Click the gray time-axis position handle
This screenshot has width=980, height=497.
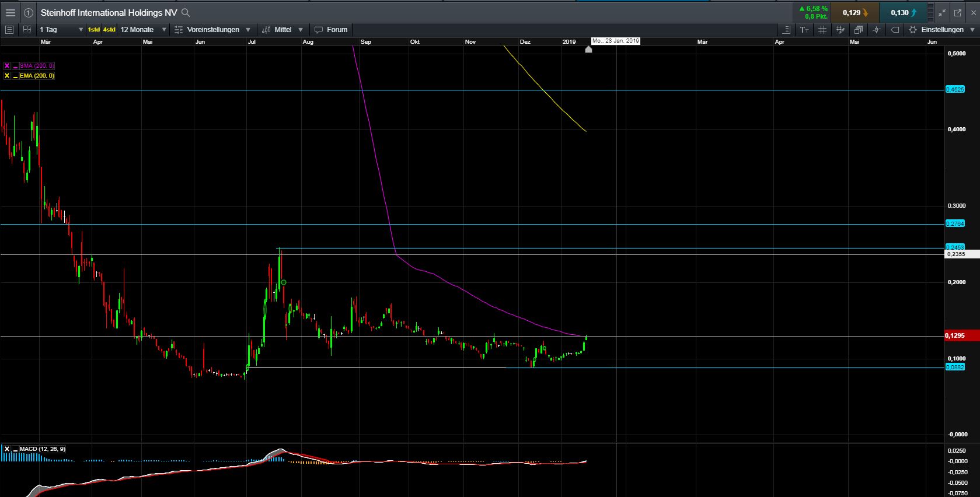point(588,49)
